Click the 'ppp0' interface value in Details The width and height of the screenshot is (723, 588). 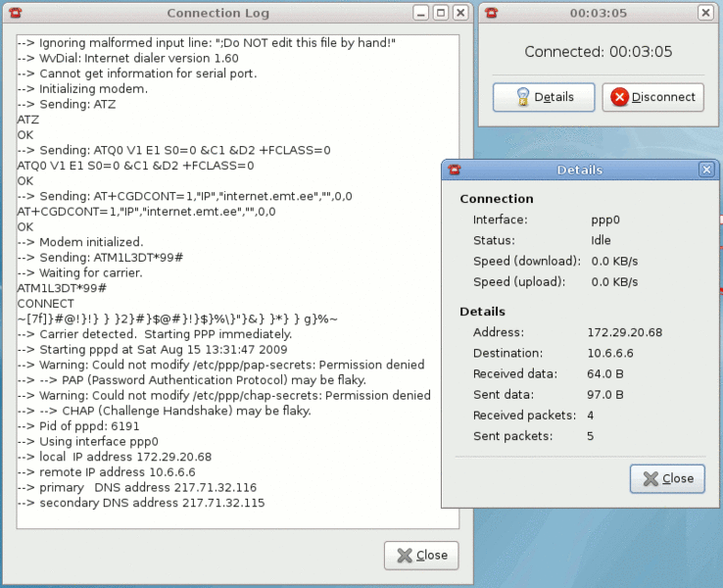pos(605,220)
